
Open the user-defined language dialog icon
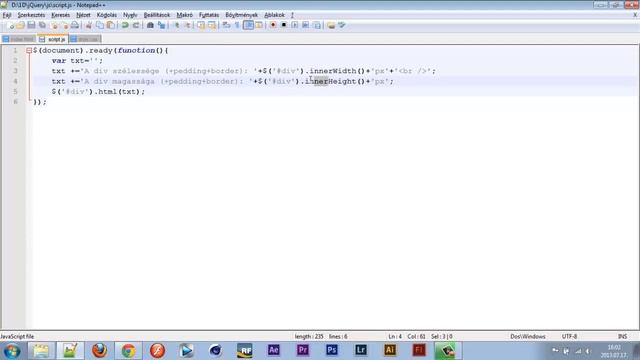pyautogui.click(x=259, y=25)
